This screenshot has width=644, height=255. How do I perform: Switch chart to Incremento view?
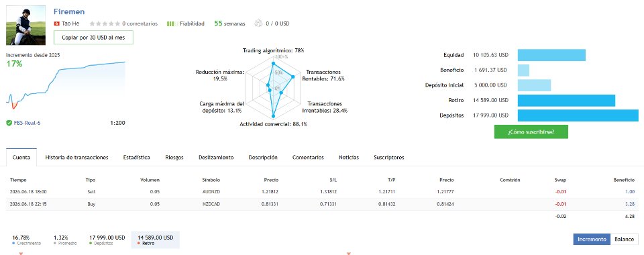(592, 240)
